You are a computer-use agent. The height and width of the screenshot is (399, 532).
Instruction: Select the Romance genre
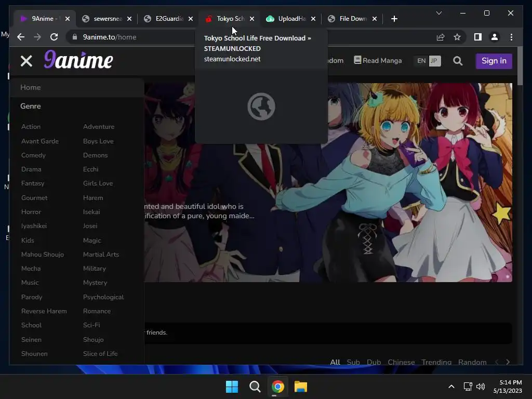[97, 311]
